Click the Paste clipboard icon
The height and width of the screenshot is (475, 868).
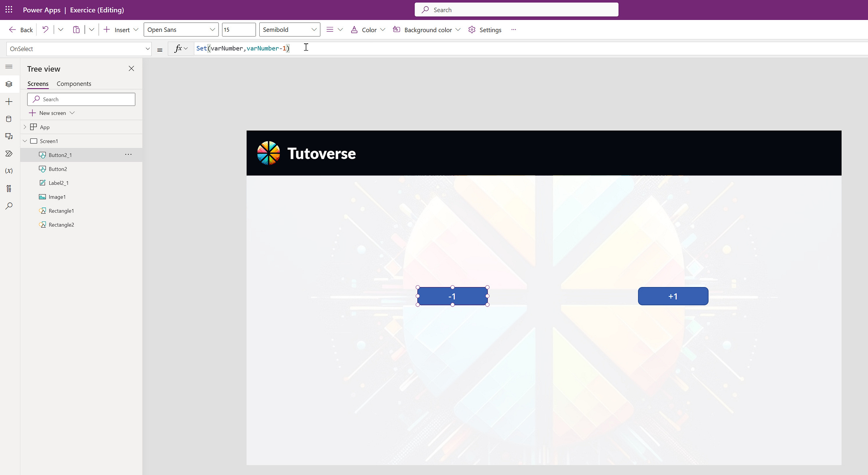[76, 30]
